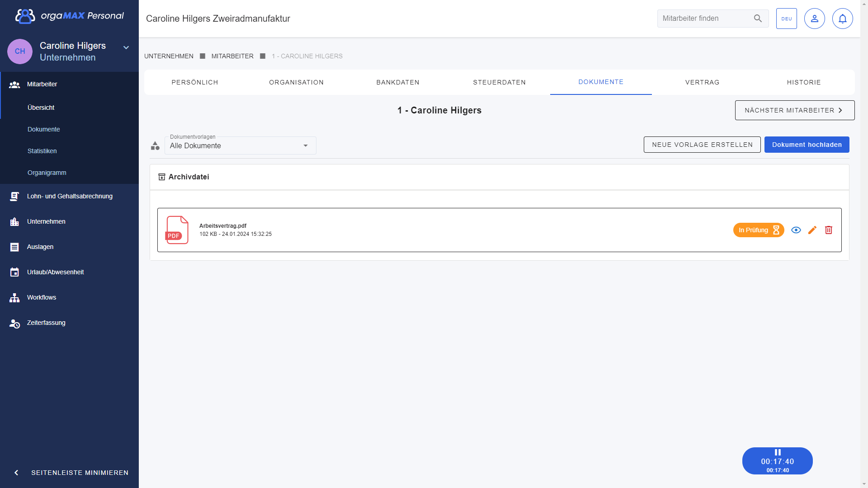This screenshot has height=488, width=868.
Task: Go to Nächster Mitarbeiter
Action: tap(794, 110)
